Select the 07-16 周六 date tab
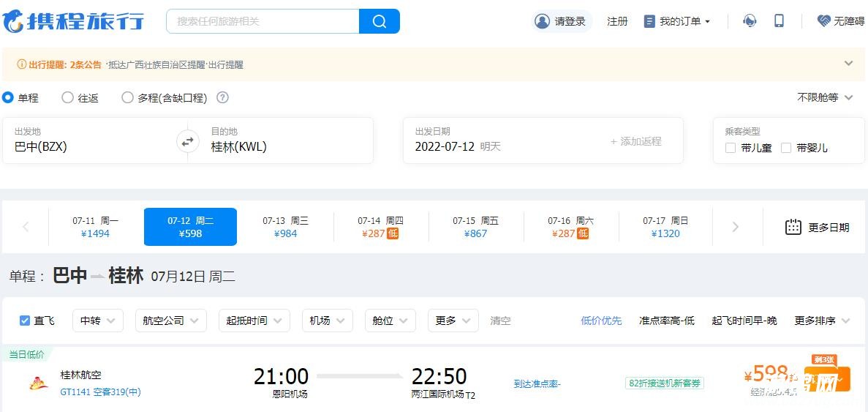This screenshot has height=412, width=868. [570, 227]
